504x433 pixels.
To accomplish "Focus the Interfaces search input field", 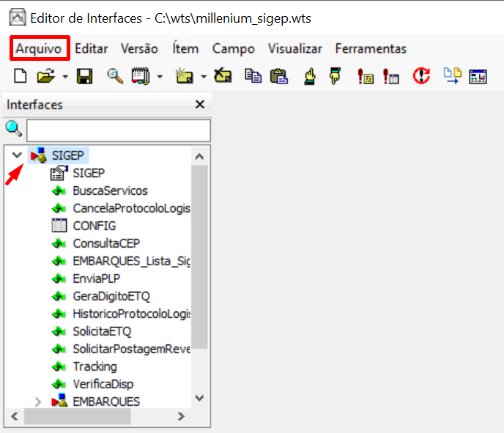I will (119, 130).
